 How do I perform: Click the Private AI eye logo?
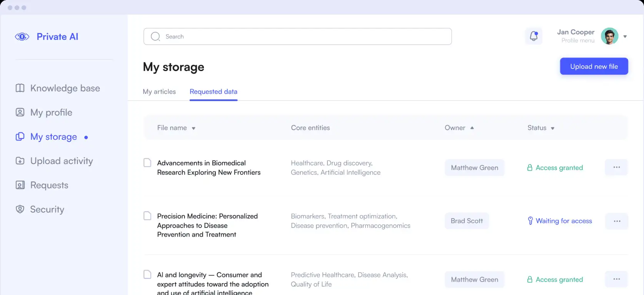pos(22,37)
